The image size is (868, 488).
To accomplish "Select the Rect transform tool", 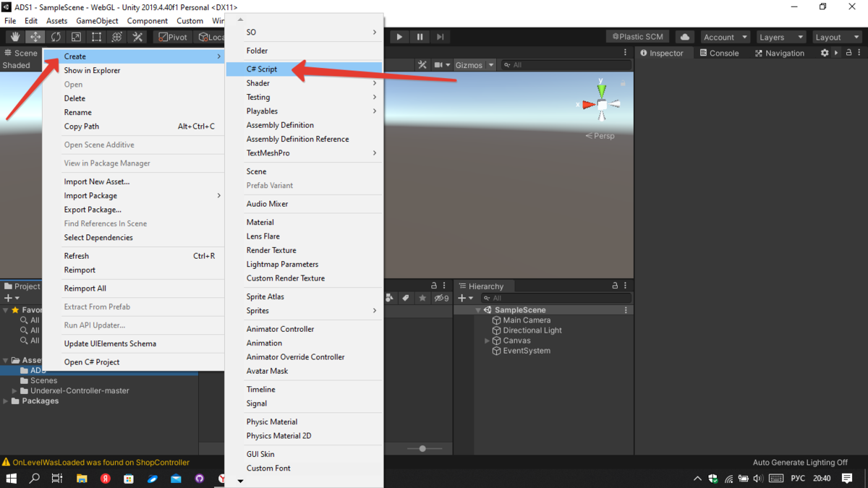I will (x=96, y=37).
